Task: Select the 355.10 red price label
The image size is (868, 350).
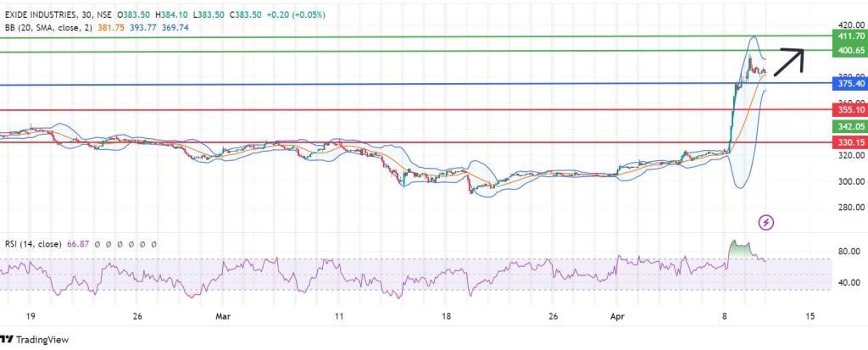Action: (849, 110)
